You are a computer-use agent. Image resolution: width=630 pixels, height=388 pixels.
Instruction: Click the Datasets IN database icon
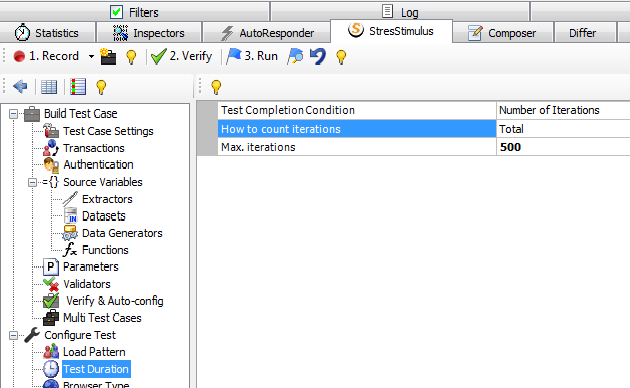70,216
